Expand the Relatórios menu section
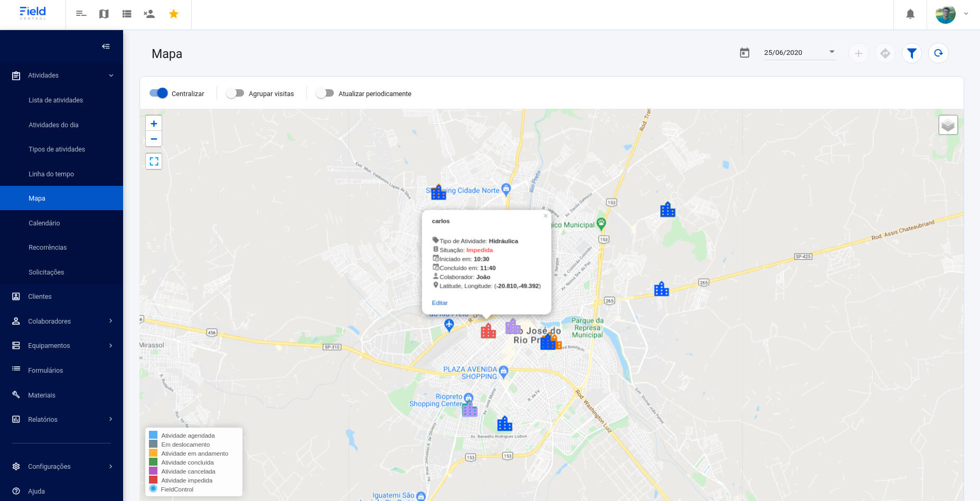 pyautogui.click(x=43, y=419)
